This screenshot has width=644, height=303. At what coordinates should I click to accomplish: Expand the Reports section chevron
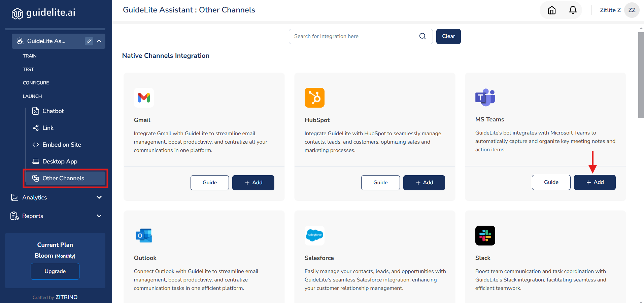click(x=99, y=216)
